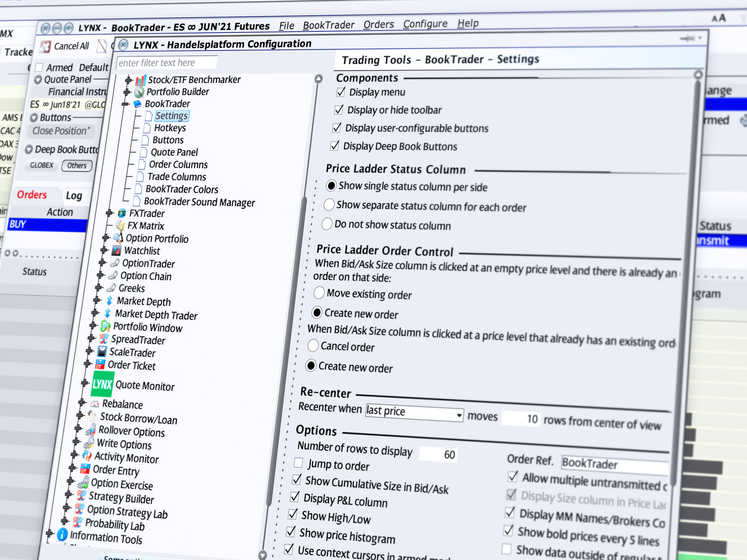
Task: Select Show separate status column for each order
Action: [329, 205]
